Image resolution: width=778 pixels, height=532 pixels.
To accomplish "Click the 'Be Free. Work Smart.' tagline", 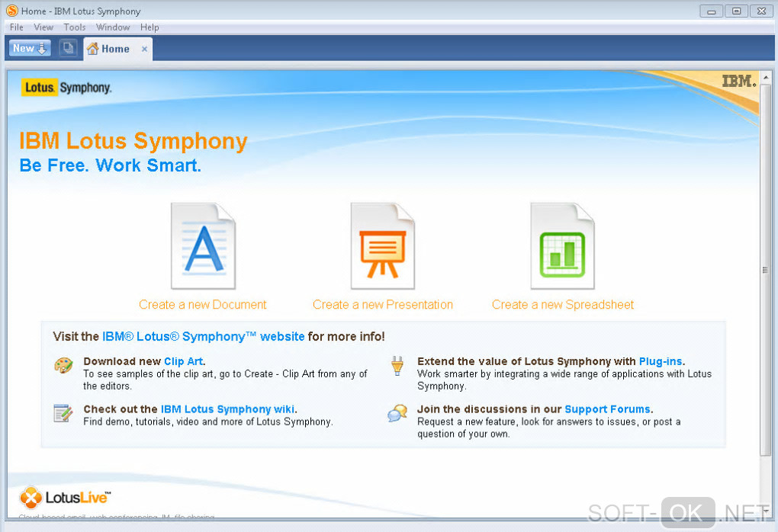I will tap(111, 165).
